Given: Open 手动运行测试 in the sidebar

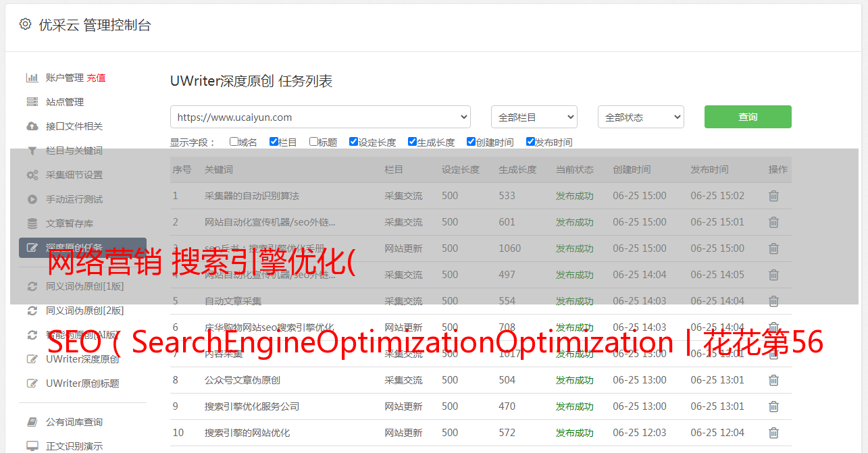Looking at the screenshot, I should [74, 199].
